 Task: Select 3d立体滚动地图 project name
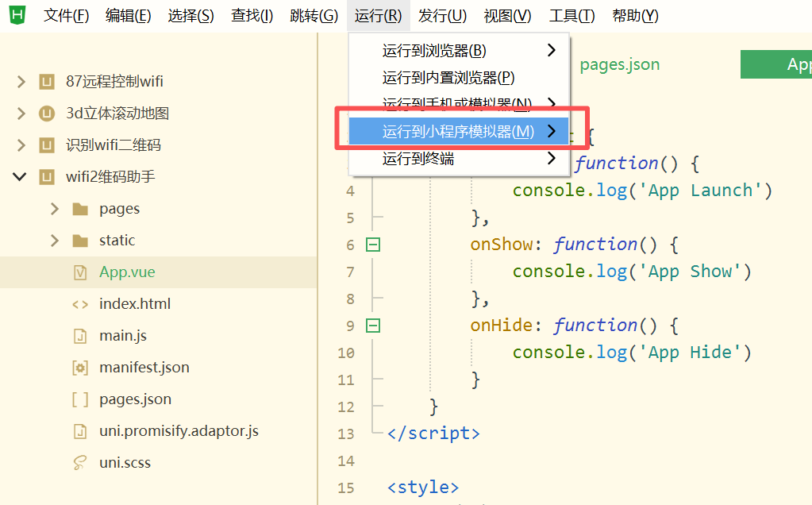click(x=117, y=113)
